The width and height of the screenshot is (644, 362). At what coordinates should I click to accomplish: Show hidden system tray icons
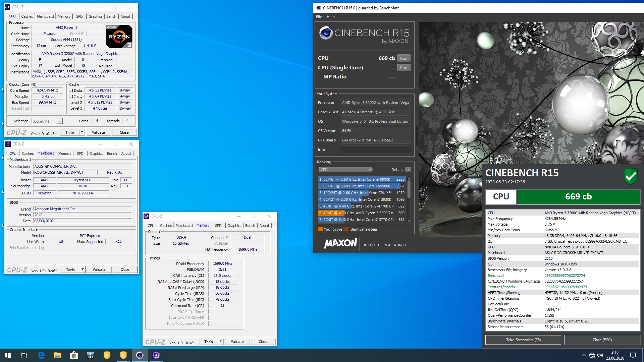click(x=584, y=355)
